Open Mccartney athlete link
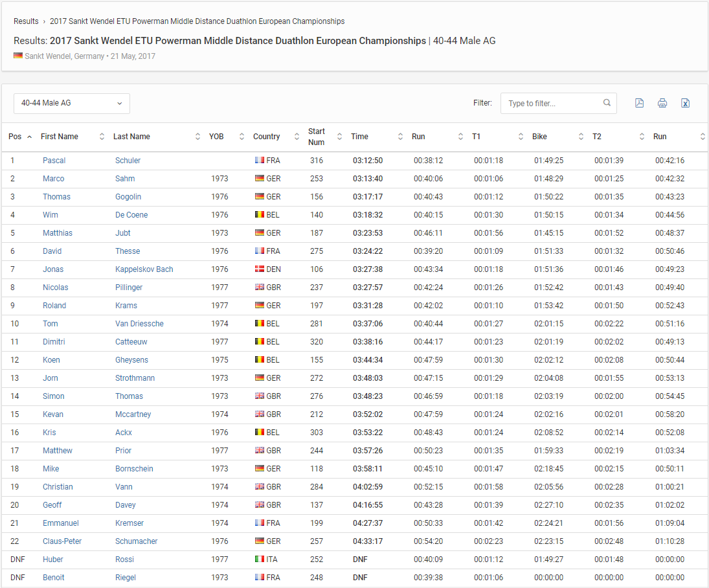 133,414
